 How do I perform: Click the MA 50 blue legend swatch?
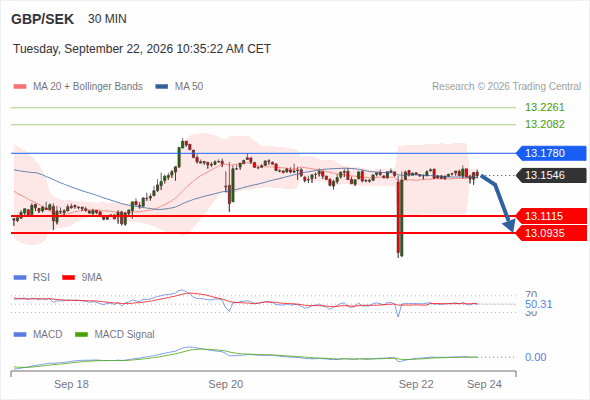(x=161, y=87)
